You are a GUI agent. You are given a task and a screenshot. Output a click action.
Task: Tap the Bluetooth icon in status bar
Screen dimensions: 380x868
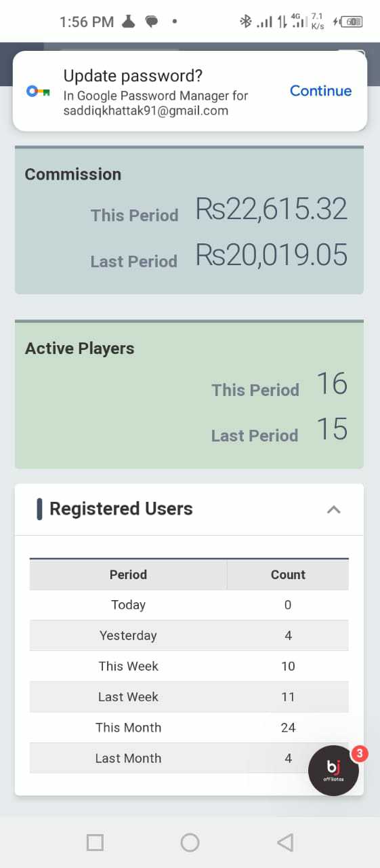point(245,22)
